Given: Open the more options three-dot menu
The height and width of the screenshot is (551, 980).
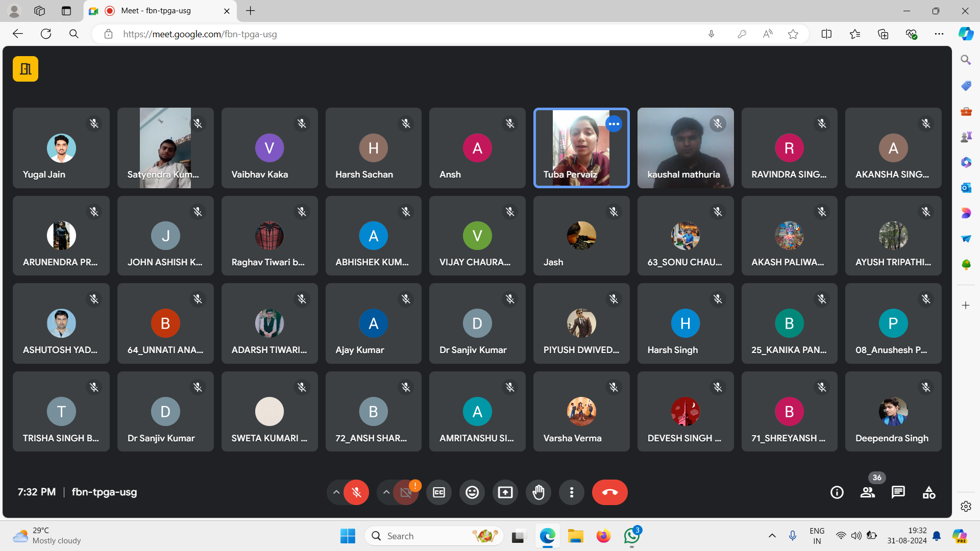Looking at the screenshot, I should point(572,492).
